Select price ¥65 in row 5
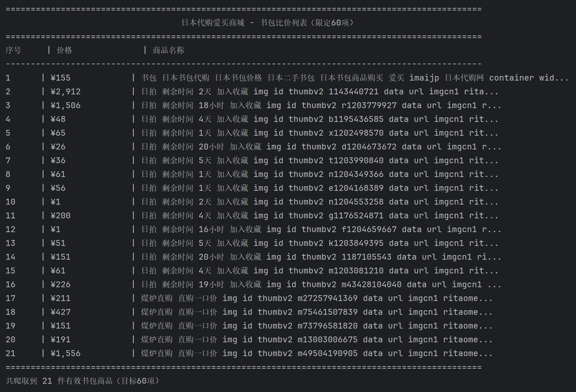Viewport: 576px width, 392px height. tap(58, 133)
